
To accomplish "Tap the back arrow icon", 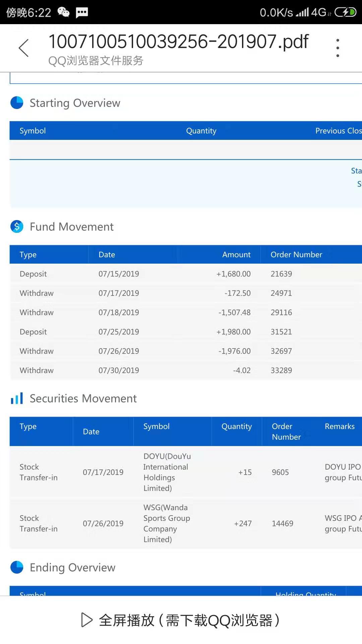I will click(x=23, y=48).
